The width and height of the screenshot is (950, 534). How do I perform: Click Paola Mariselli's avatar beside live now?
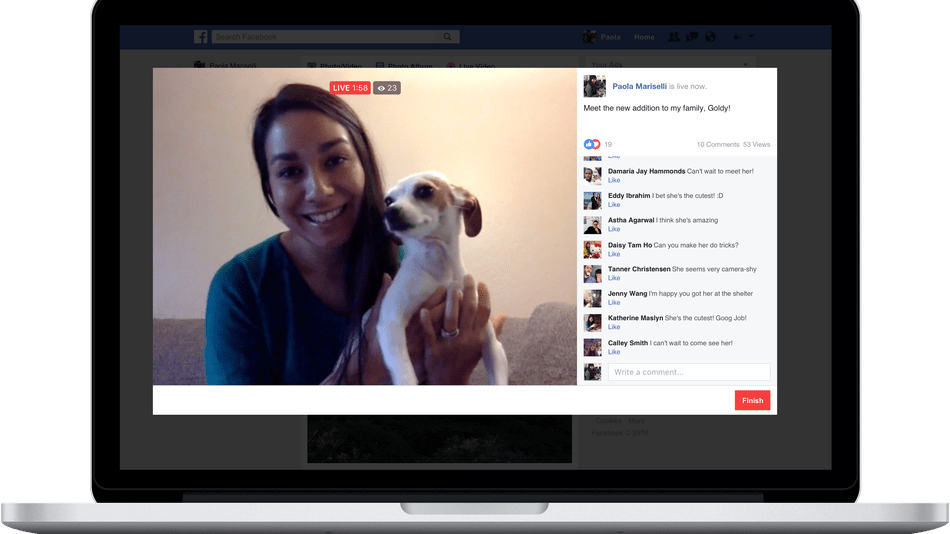click(594, 86)
